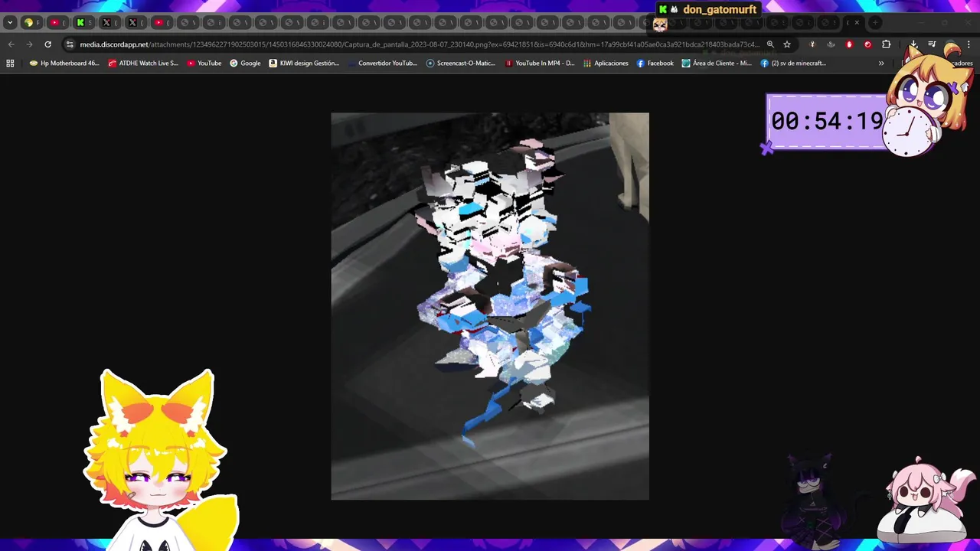Image resolution: width=980 pixels, height=551 pixels.
Task: Open site information icon in address bar
Action: 70,44
